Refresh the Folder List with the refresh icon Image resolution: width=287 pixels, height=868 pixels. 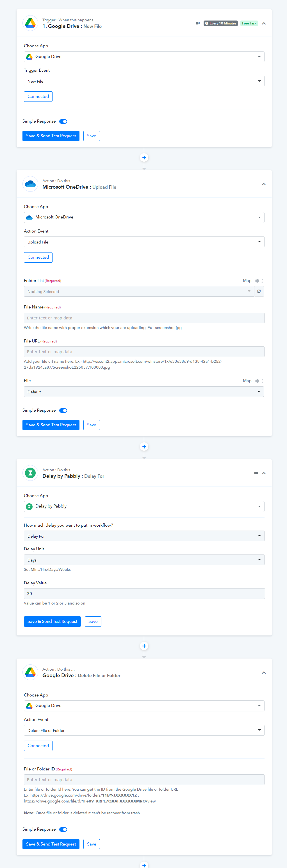[x=259, y=292]
